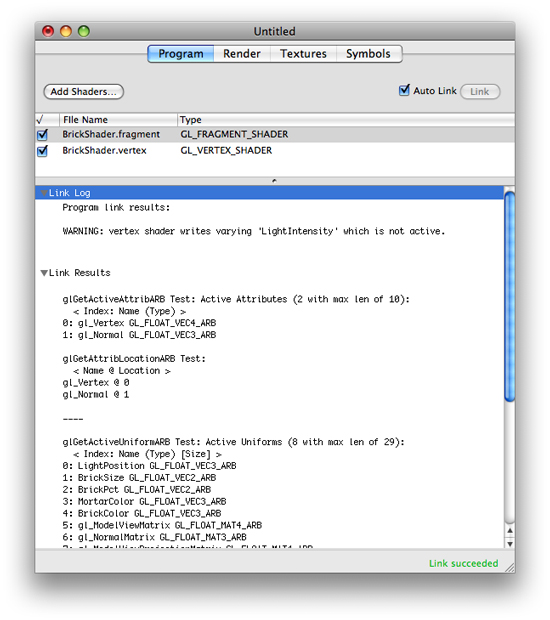Screen dimensions: 550x620
Task: Click the '2: BrickPct' uniform line
Action: (137, 490)
